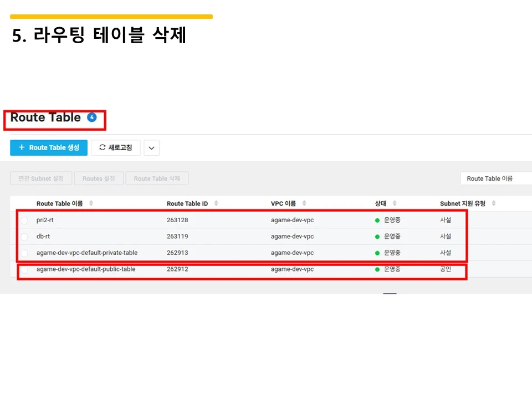532x399 pixels.
Task: Expand the chevron dropdown beside the 새로고침 button
Action: click(x=151, y=147)
